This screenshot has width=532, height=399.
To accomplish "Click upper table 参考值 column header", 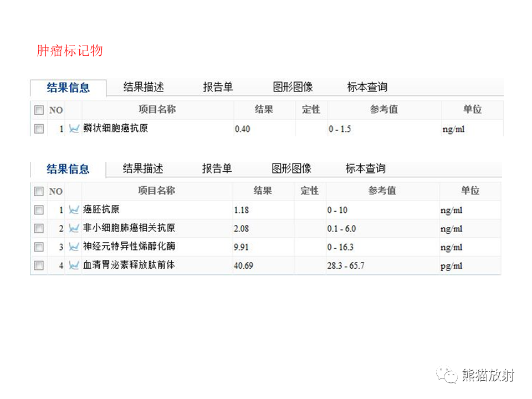I will pyautogui.click(x=383, y=109).
